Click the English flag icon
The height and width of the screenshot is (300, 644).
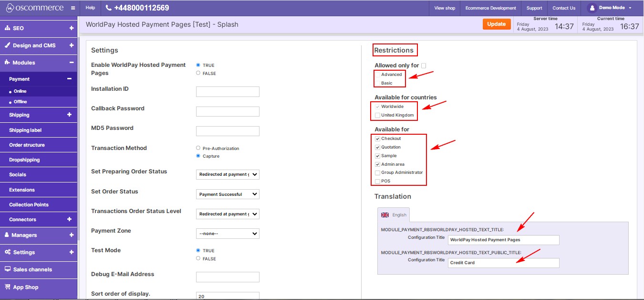coord(385,215)
